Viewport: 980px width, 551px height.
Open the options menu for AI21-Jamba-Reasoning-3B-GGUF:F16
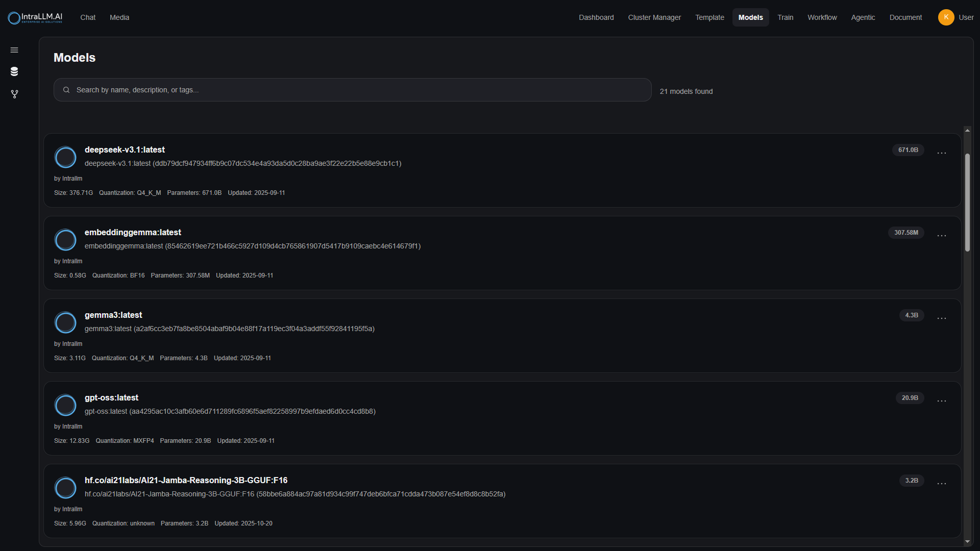[x=942, y=483]
